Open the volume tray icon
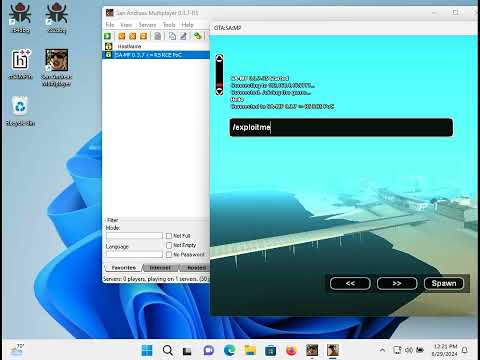 point(409,350)
